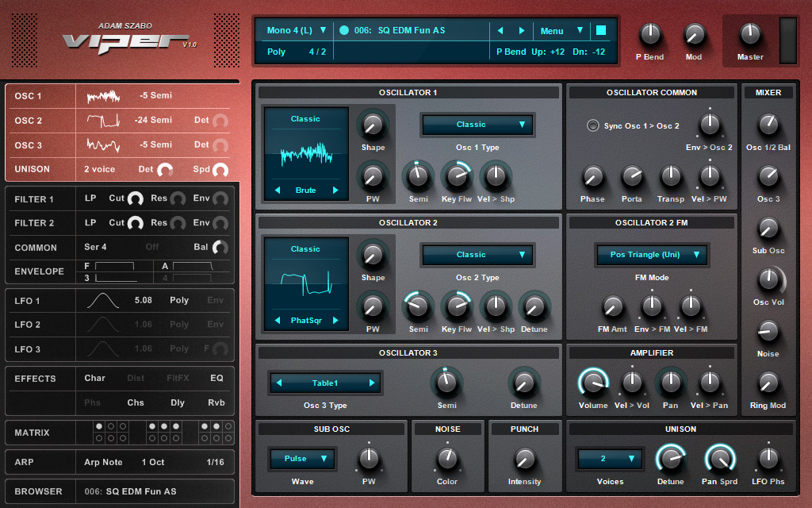The height and width of the screenshot is (508, 812).
Task: Click the Unison Det mini knob in sidebar
Action: [x=165, y=170]
